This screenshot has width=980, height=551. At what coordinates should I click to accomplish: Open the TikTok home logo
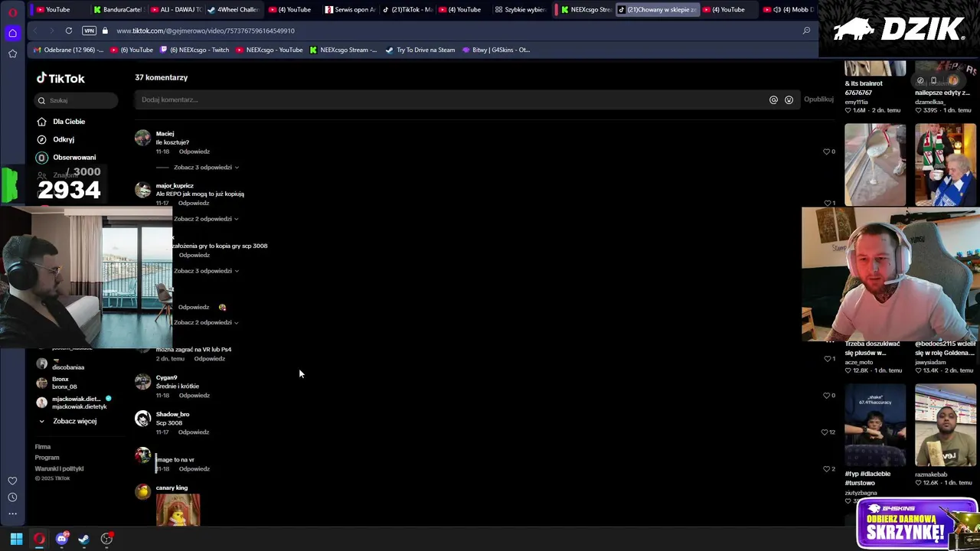60,78
